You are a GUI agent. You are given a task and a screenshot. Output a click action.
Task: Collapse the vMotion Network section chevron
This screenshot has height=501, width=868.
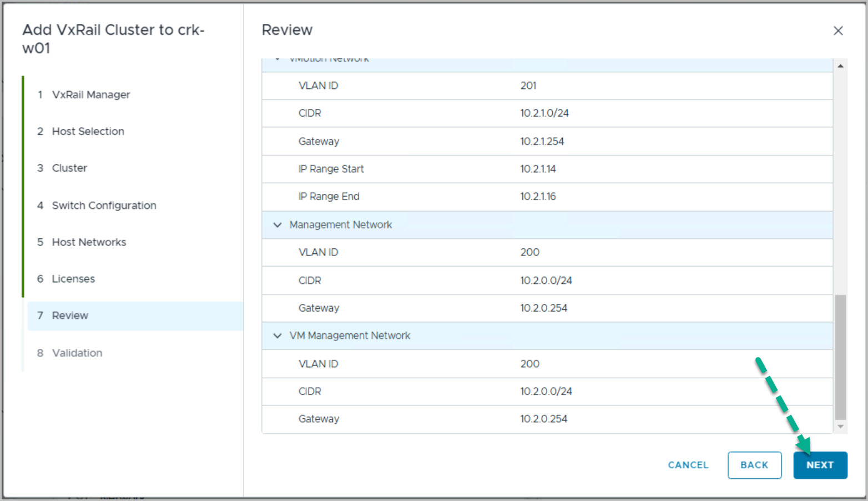coord(277,59)
